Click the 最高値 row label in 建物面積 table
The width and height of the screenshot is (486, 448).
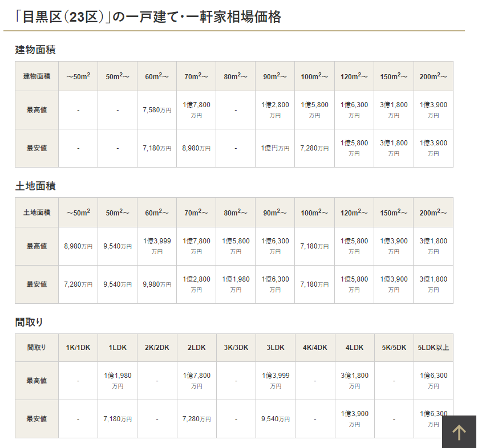pos(37,110)
